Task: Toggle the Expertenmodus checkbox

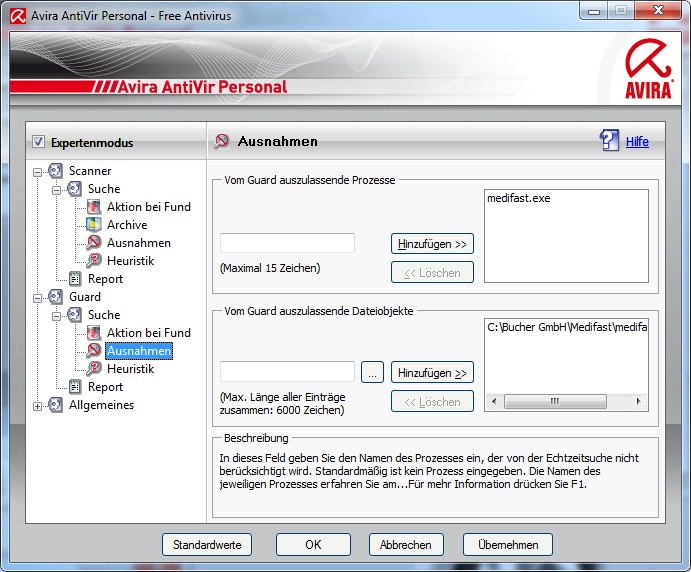Action: pyautogui.click(x=38, y=142)
